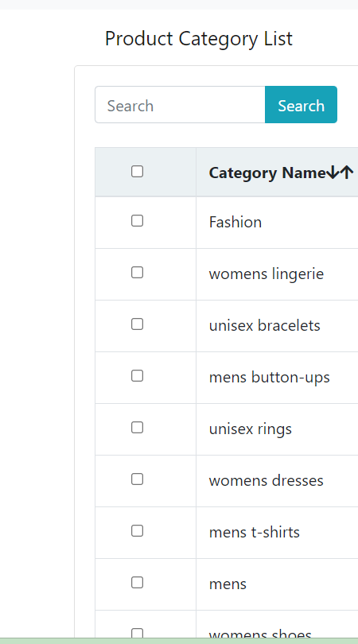Select the unisex bracelets category text
The height and width of the screenshot is (644, 358).
(x=264, y=326)
